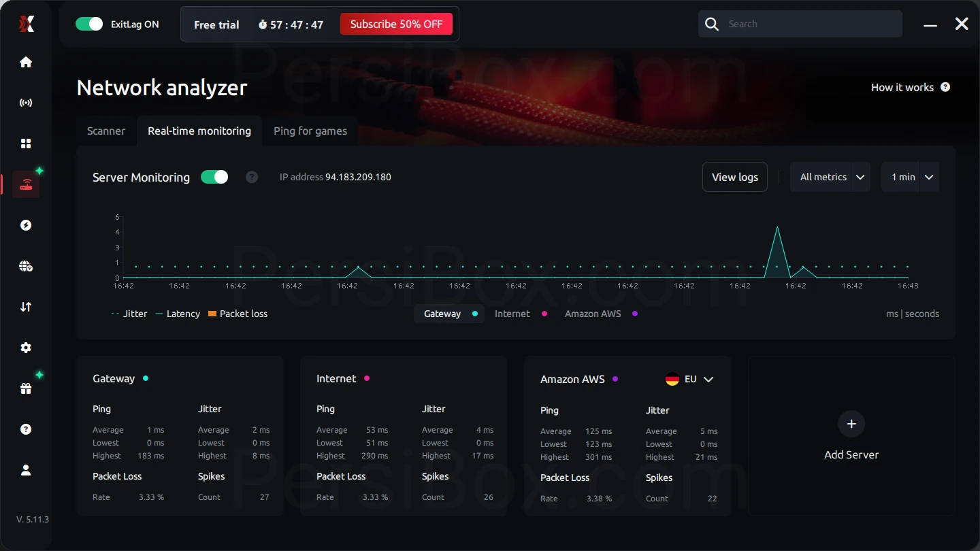The height and width of the screenshot is (551, 980).
Task: Click the View logs button
Action: point(735,177)
